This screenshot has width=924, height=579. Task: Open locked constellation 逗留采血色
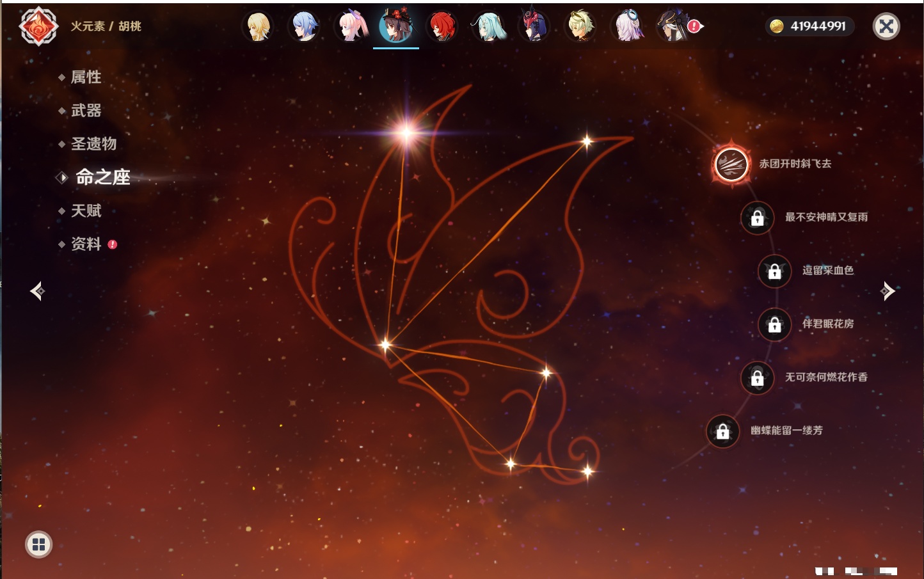tap(774, 271)
